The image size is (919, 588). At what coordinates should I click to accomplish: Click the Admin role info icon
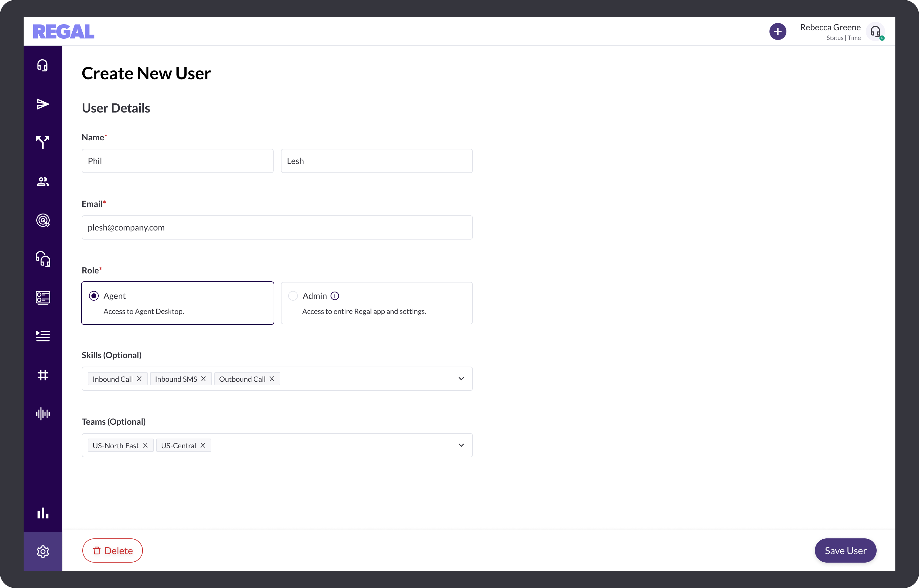[335, 296]
